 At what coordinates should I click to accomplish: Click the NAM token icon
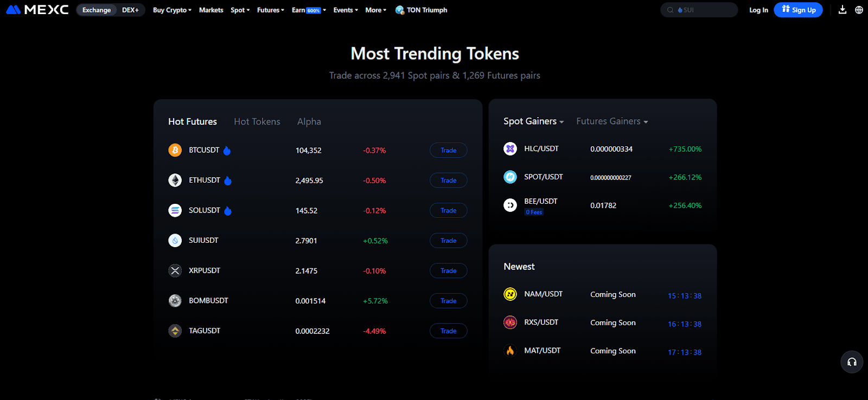click(510, 294)
